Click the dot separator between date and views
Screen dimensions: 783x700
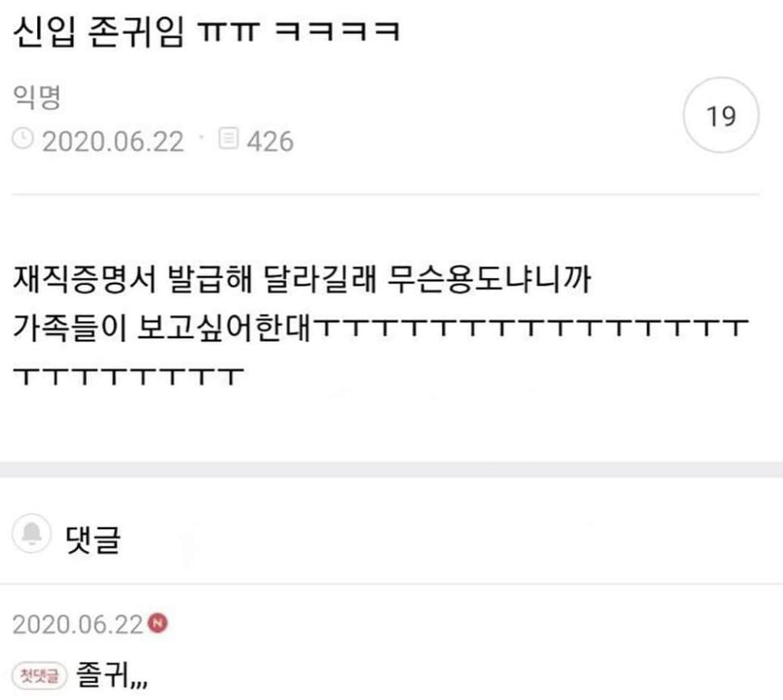pos(202,136)
